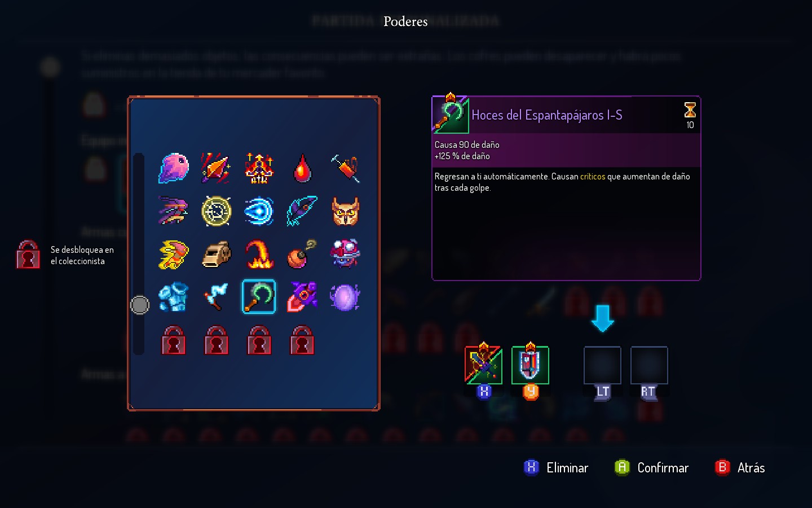This screenshot has width=812, height=508.
Task: Pick the red blood drop power
Action: [x=302, y=168]
